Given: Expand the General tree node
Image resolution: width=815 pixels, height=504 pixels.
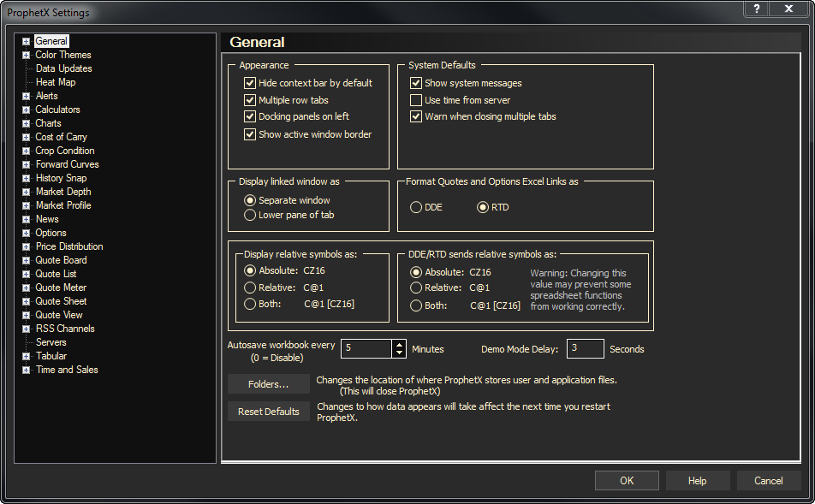Looking at the screenshot, I should click(x=26, y=42).
